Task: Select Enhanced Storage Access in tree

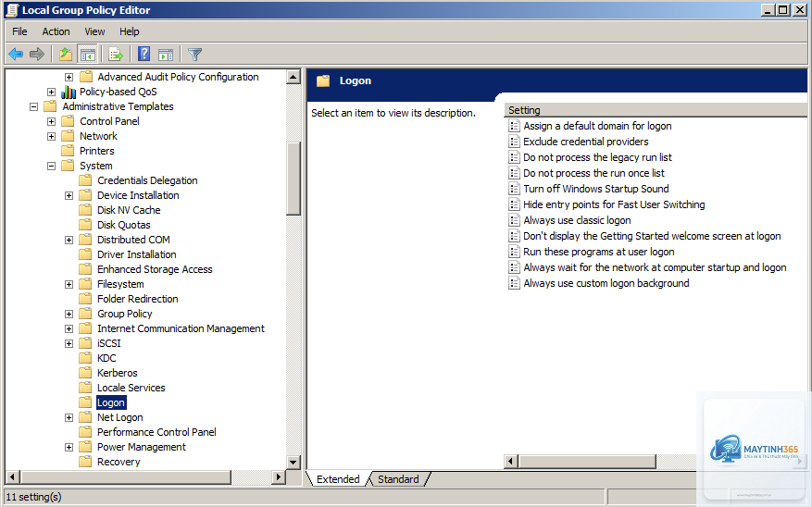Action: tap(155, 269)
